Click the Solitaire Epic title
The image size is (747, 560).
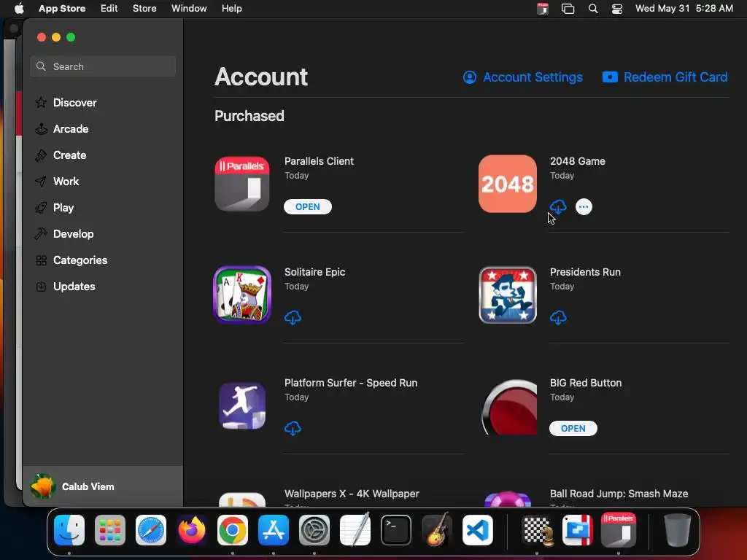coord(315,272)
